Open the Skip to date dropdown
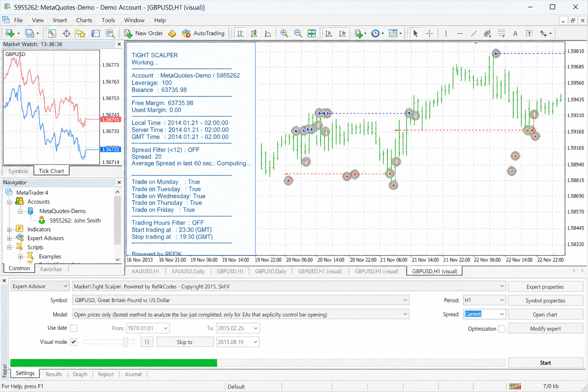This screenshot has height=392, width=588. pyautogui.click(x=238, y=342)
